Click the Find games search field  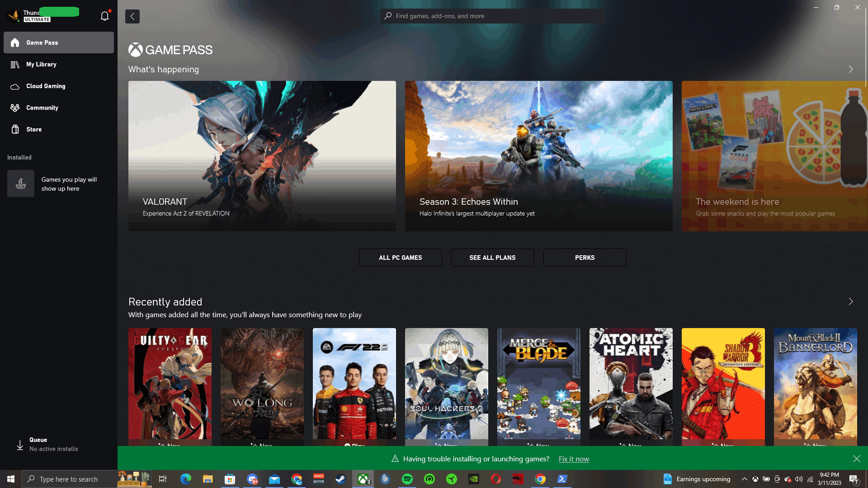[493, 16]
